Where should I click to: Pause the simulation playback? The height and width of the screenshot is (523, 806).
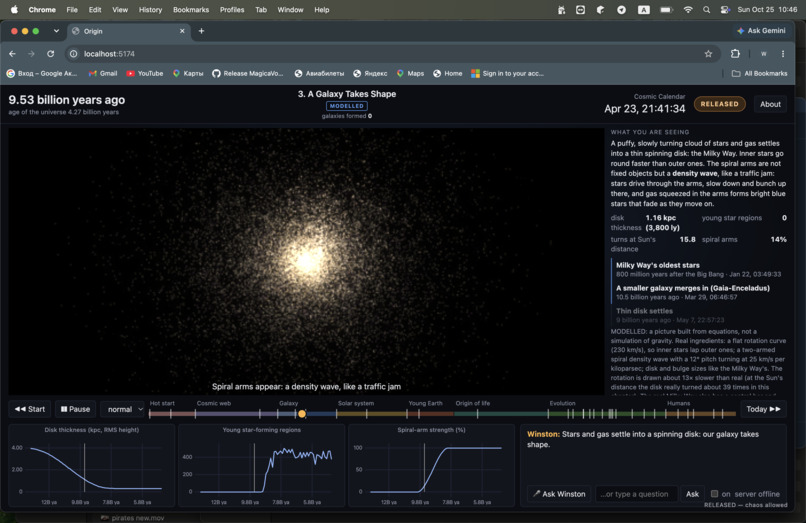pos(75,409)
